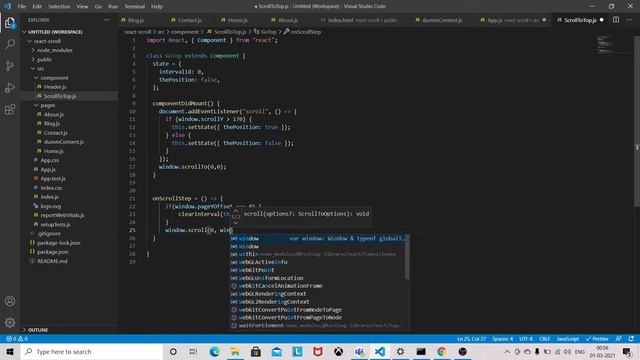
Task: Open App.css in the explorer
Action: pos(49,160)
